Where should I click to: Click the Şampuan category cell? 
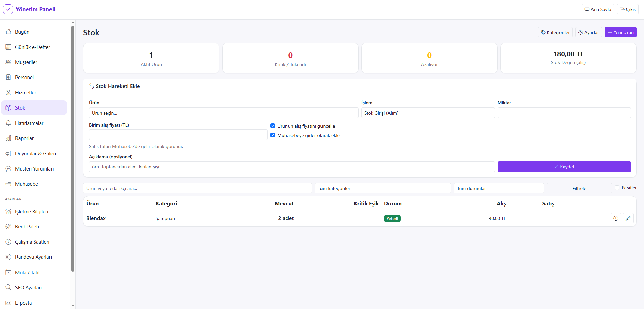tap(165, 218)
